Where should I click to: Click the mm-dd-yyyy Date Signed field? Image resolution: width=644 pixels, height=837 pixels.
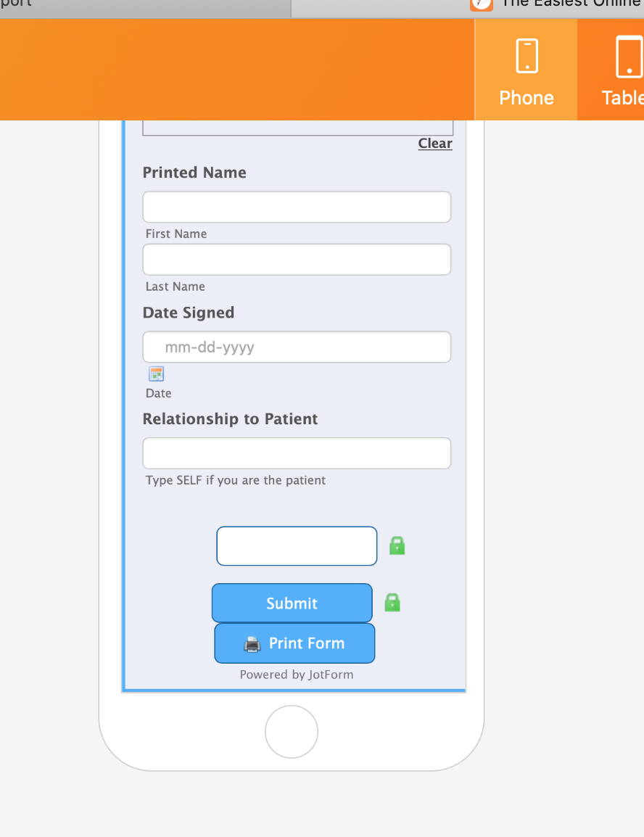tap(297, 347)
